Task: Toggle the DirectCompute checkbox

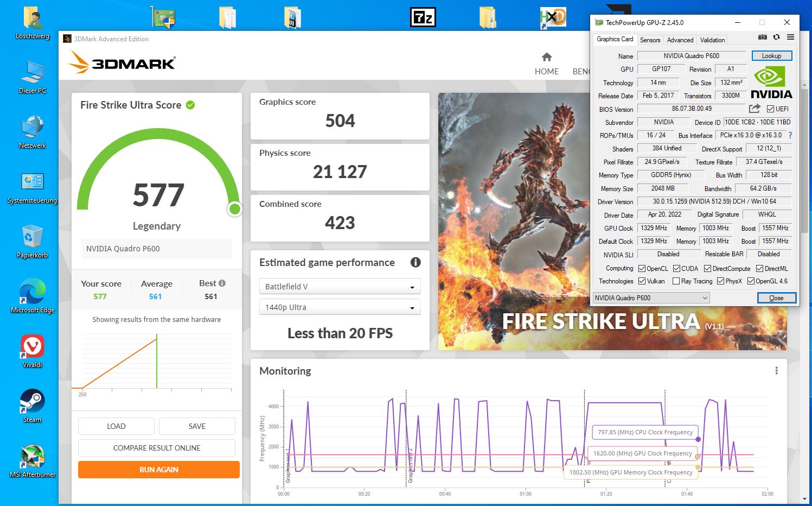Action: point(707,268)
